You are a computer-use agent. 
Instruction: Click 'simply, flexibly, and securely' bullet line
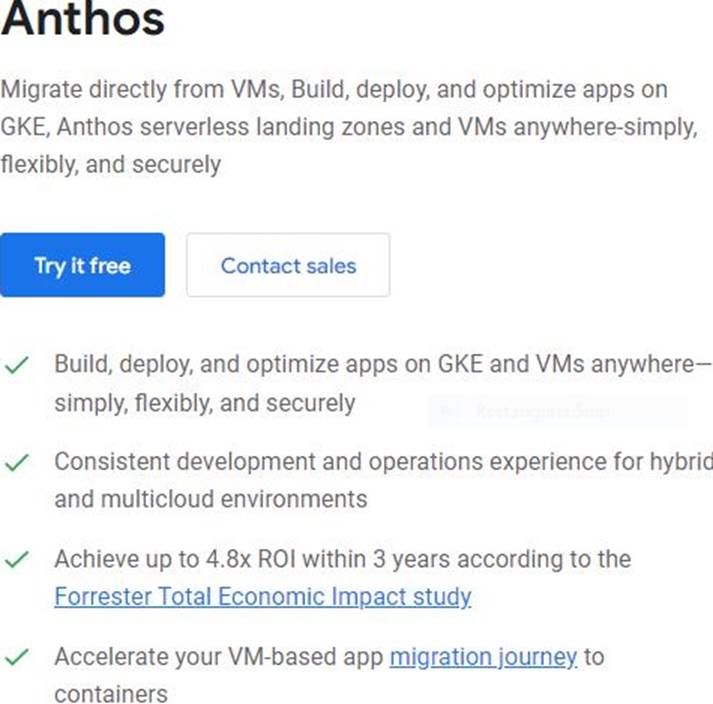point(205,403)
